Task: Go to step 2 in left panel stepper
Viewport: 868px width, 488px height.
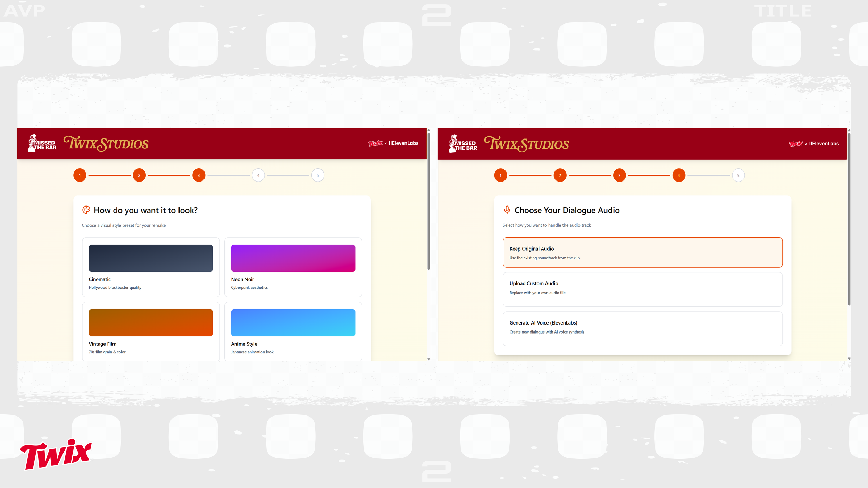Action: coord(139,175)
